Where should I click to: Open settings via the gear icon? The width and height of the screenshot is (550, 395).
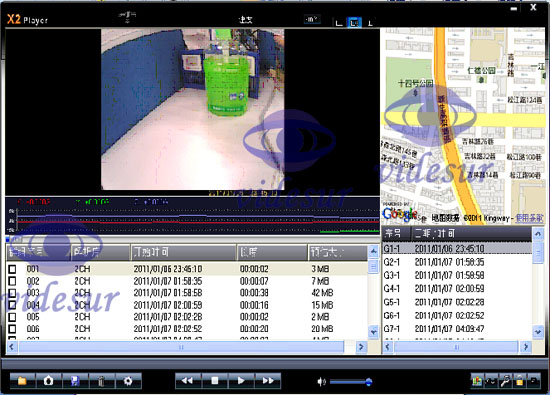tap(128, 381)
